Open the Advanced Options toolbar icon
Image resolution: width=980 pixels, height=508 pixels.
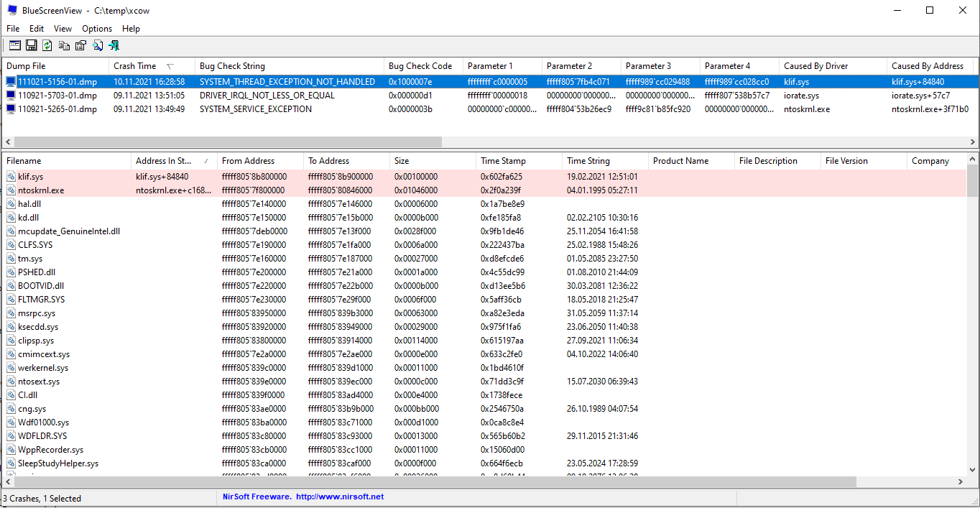tap(14, 45)
